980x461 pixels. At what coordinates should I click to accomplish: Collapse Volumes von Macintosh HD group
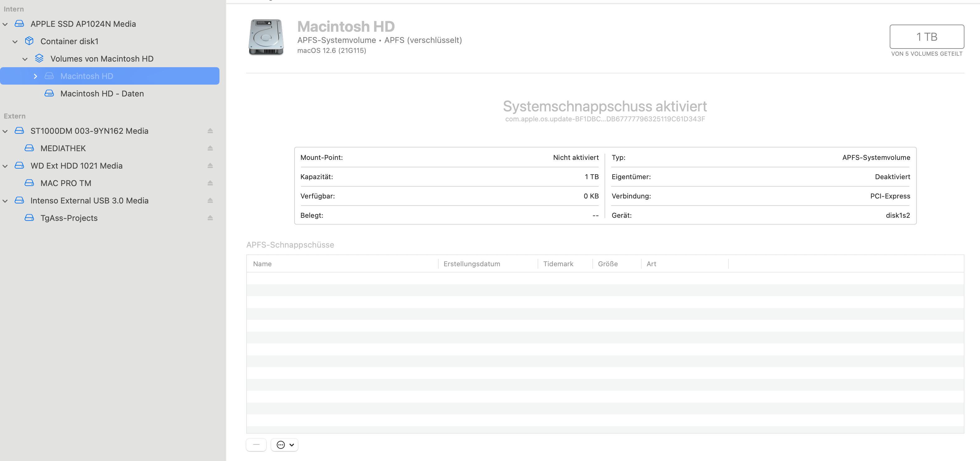click(25, 59)
